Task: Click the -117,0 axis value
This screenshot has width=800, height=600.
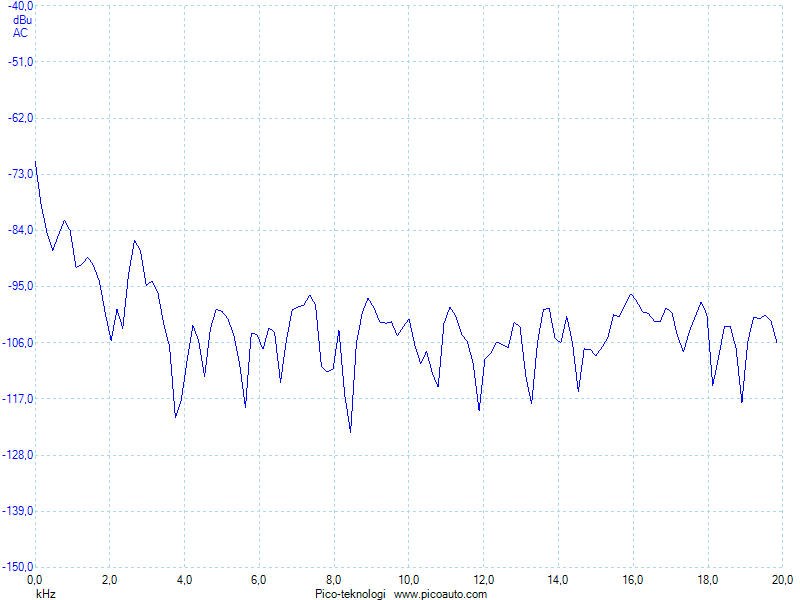Action: pos(18,398)
